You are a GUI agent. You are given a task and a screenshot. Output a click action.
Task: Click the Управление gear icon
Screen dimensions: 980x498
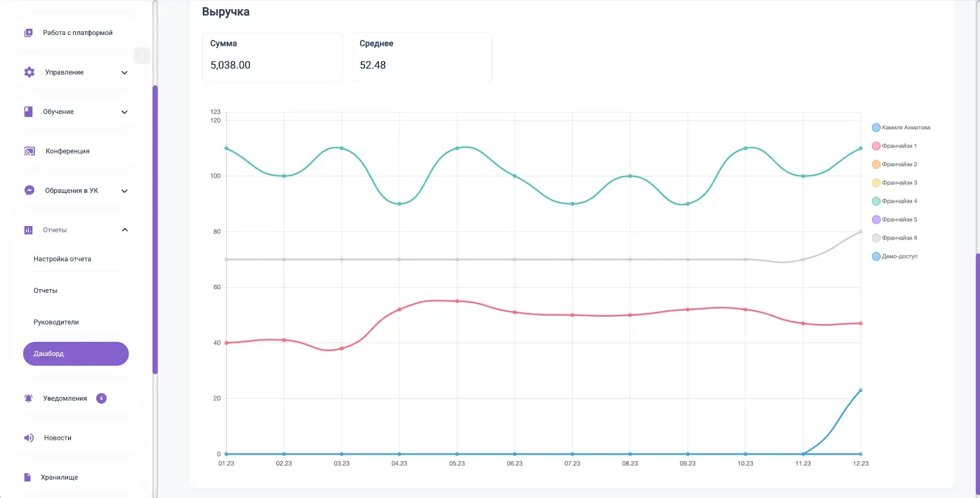[29, 72]
